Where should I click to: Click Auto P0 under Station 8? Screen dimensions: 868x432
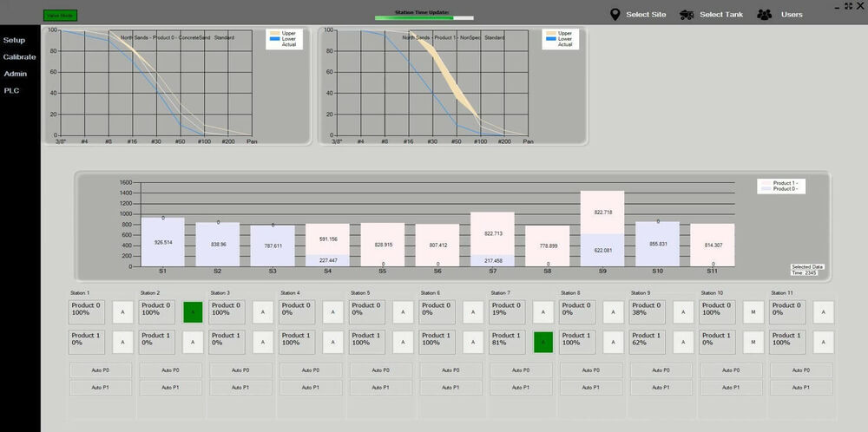click(x=590, y=370)
